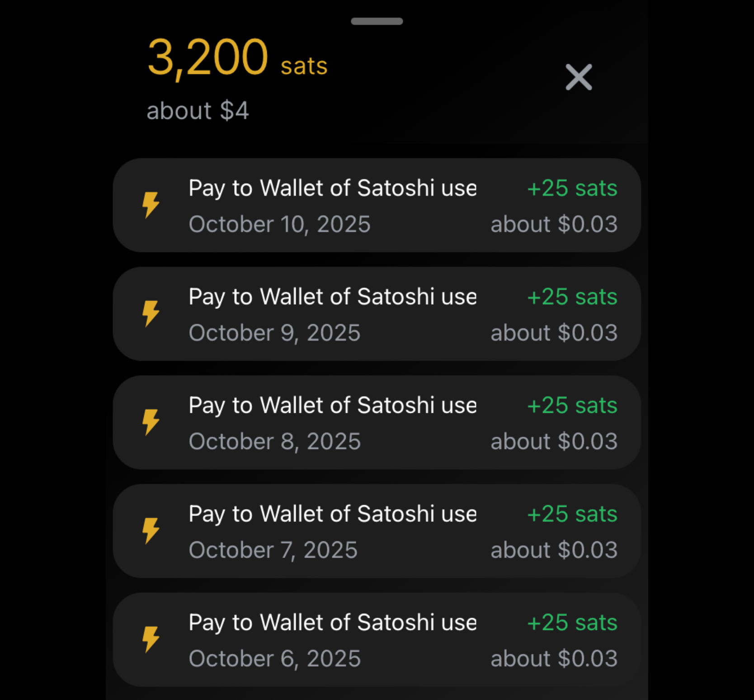Tap the about $4 fiat balance
The height and width of the screenshot is (700, 754).
tap(198, 111)
